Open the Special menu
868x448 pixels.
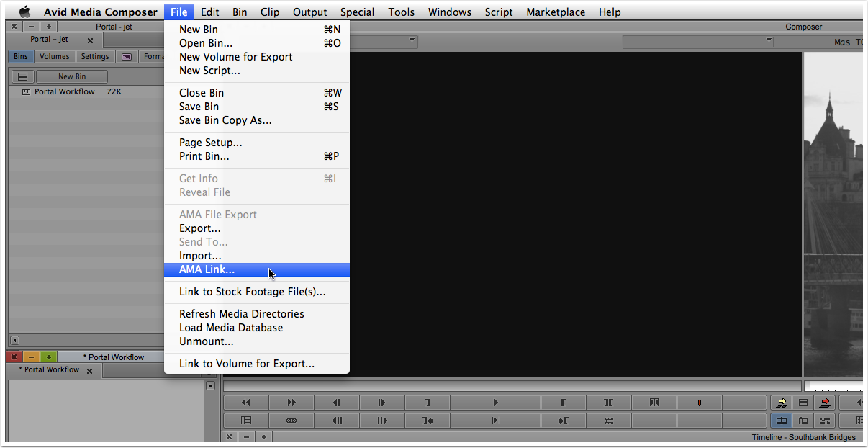pyautogui.click(x=357, y=12)
